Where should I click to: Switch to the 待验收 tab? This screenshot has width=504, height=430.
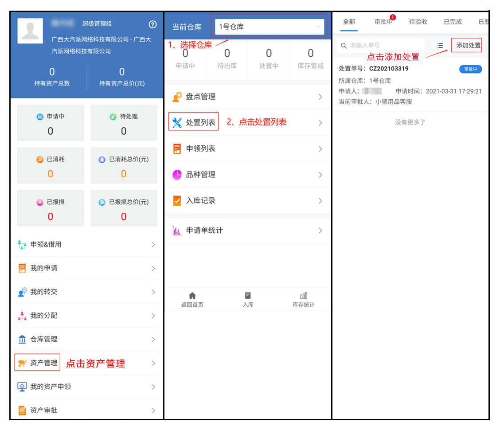coord(418,22)
